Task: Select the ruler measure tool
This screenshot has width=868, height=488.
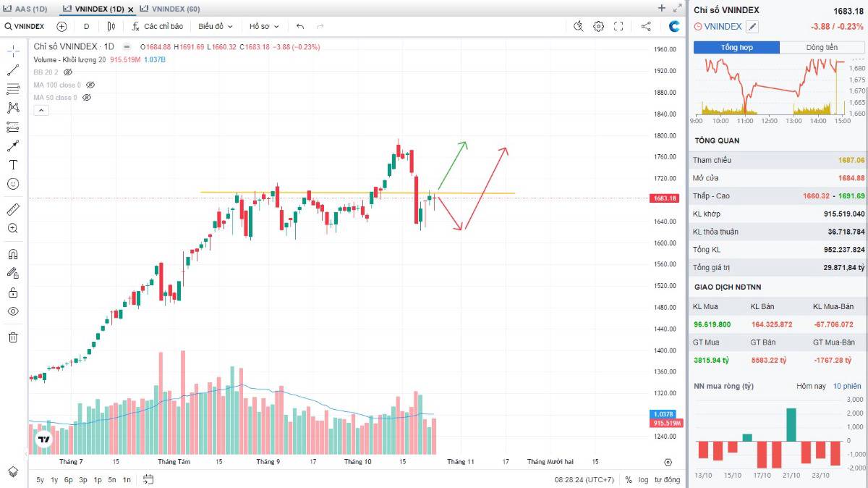Action: 13,209
